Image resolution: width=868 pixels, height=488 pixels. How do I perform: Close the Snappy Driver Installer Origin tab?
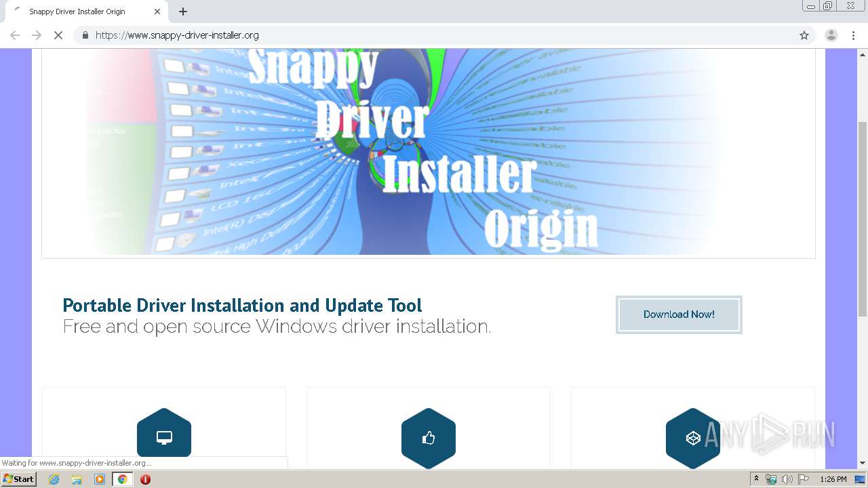pos(157,12)
